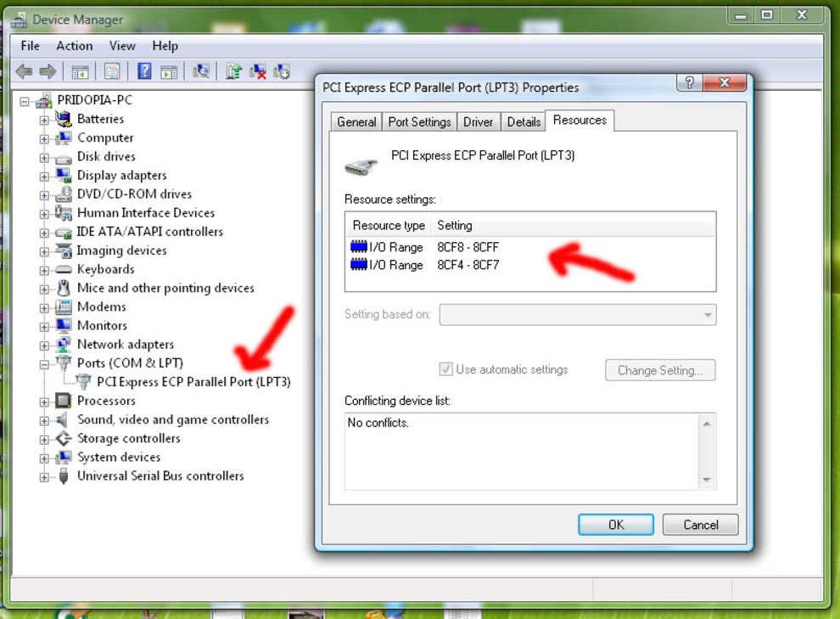Click the Disable device toolbar icon
Screen dimensions: 840x619
[x=282, y=71]
